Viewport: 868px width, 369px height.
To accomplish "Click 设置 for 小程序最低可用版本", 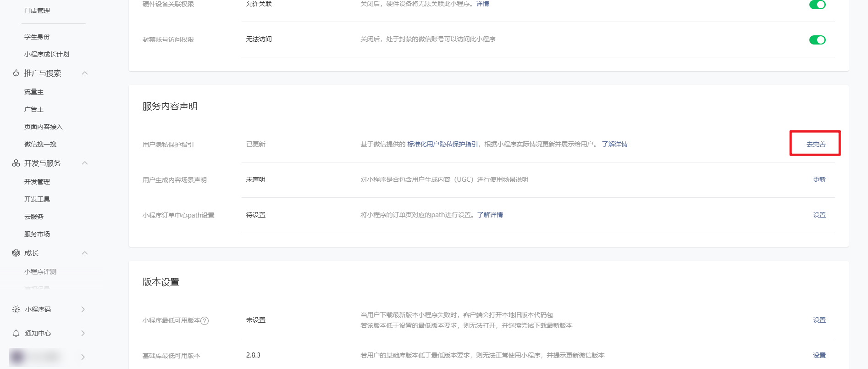I will (x=819, y=320).
